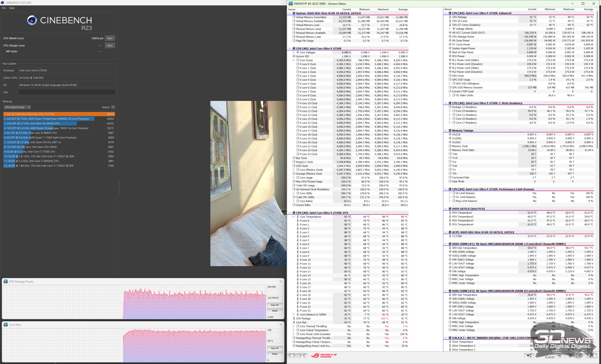601x364 pixels.
Task: Click the Cinebench render preview image
Action: tap(248, 183)
